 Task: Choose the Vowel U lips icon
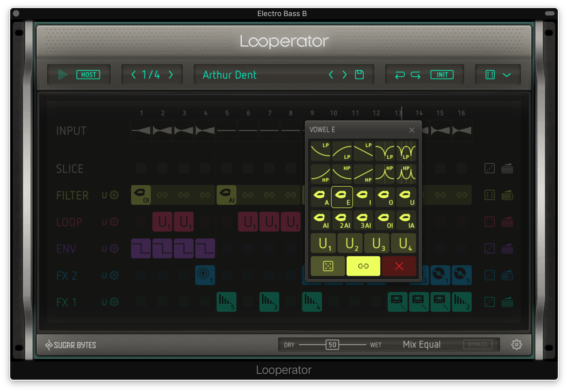click(406, 197)
